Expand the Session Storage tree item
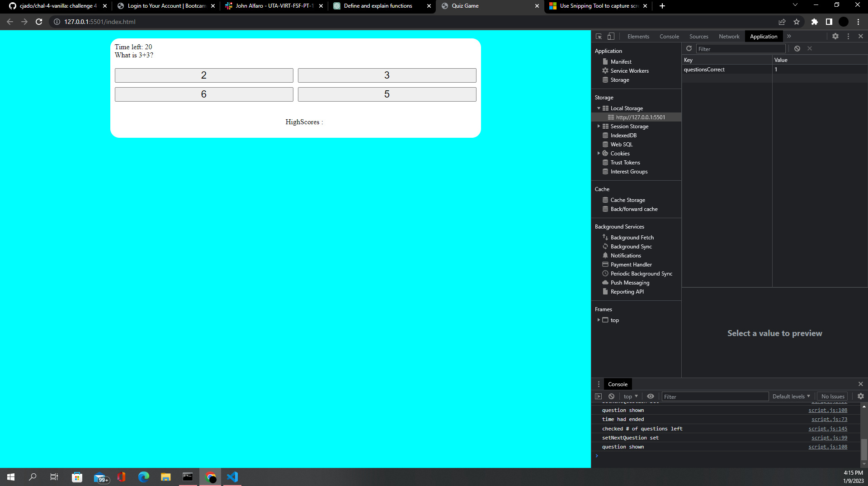This screenshot has height=486, width=868. (599, 126)
